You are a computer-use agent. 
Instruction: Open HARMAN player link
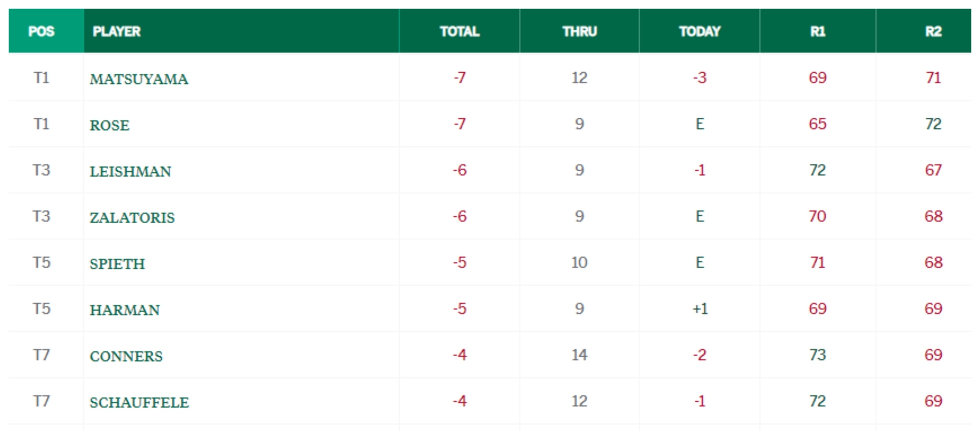125,310
